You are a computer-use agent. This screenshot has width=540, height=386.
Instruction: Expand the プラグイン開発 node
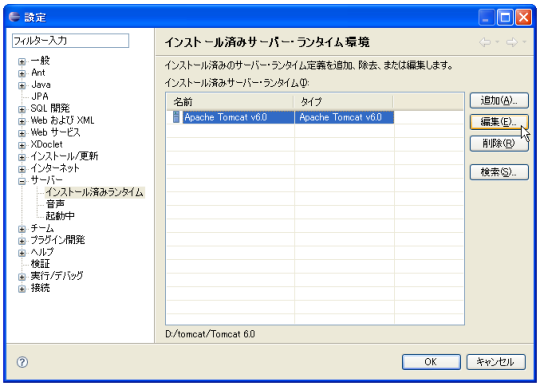(22, 241)
